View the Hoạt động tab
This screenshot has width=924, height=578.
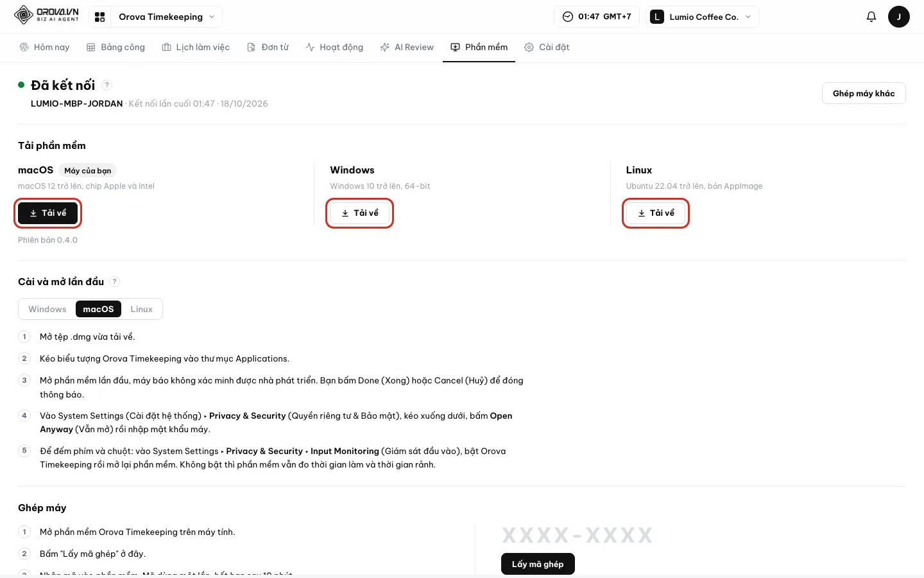click(334, 48)
